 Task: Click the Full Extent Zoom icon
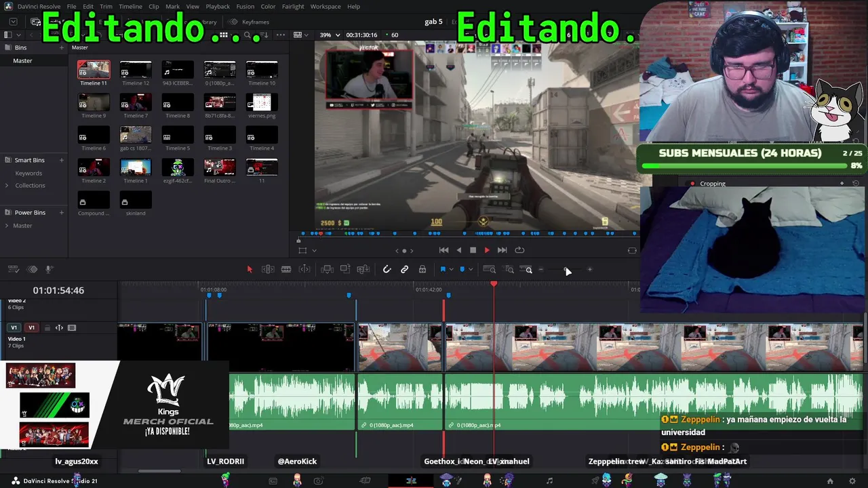pos(489,269)
